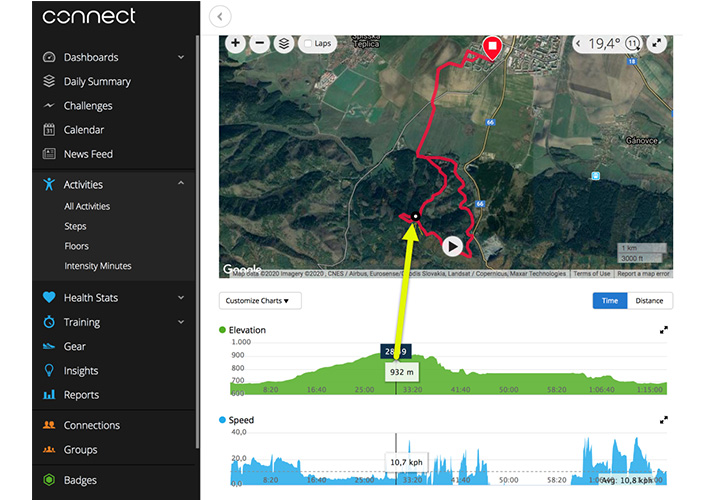Play the route animation on map
Viewport: 715px width, 500px height.
point(452,245)
